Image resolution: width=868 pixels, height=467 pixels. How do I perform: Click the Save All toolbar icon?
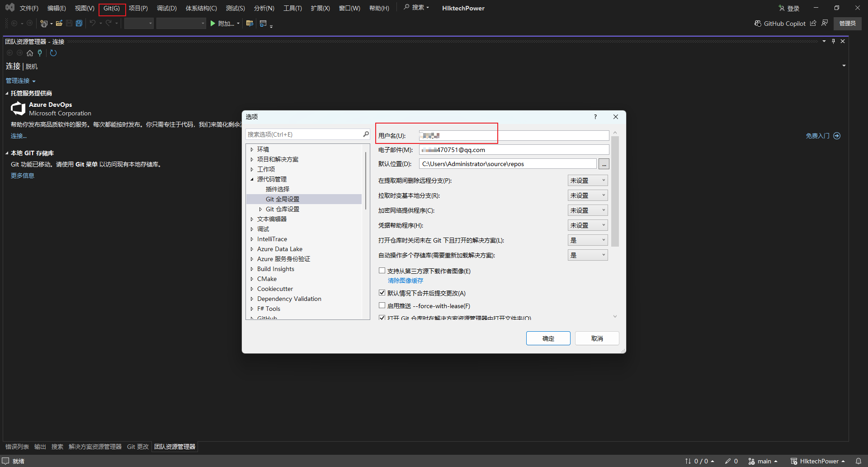79,24
